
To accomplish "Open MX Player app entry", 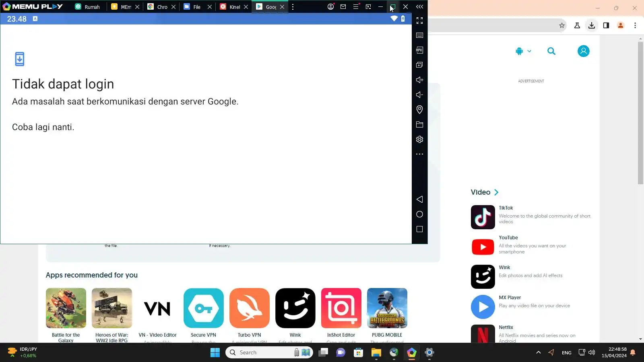I will 531,306.
